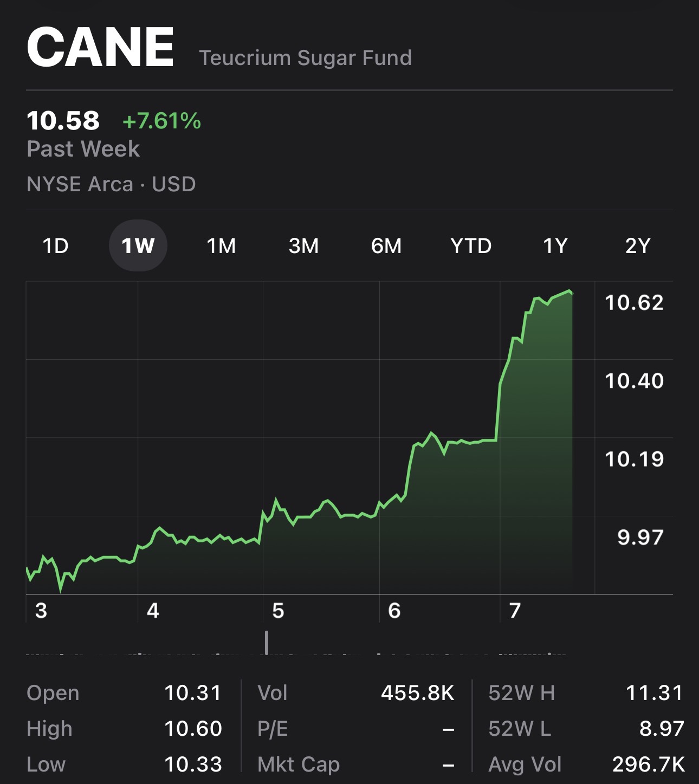Tap the +7.61% change value
The height and width of the screenshot is (784, 699).
click(161, 121)
